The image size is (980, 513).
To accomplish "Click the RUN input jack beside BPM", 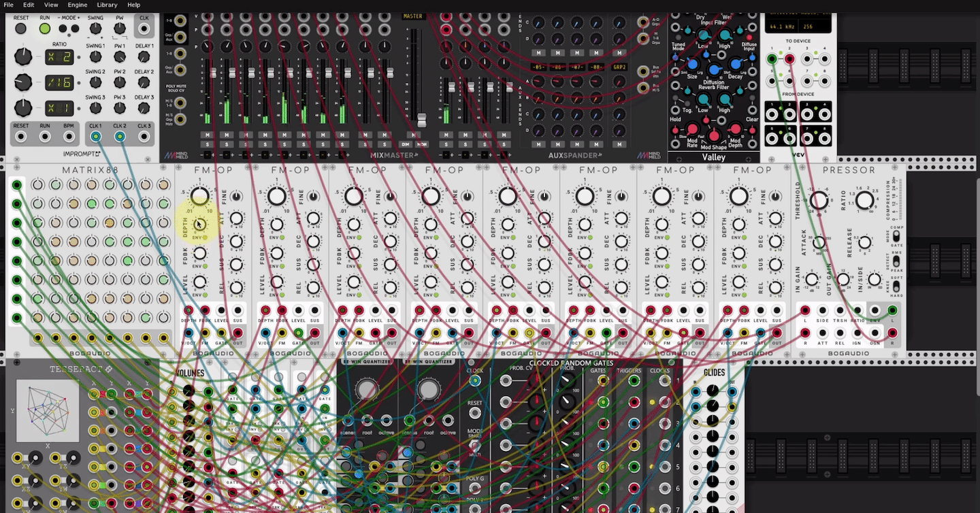I will point(45,137).
